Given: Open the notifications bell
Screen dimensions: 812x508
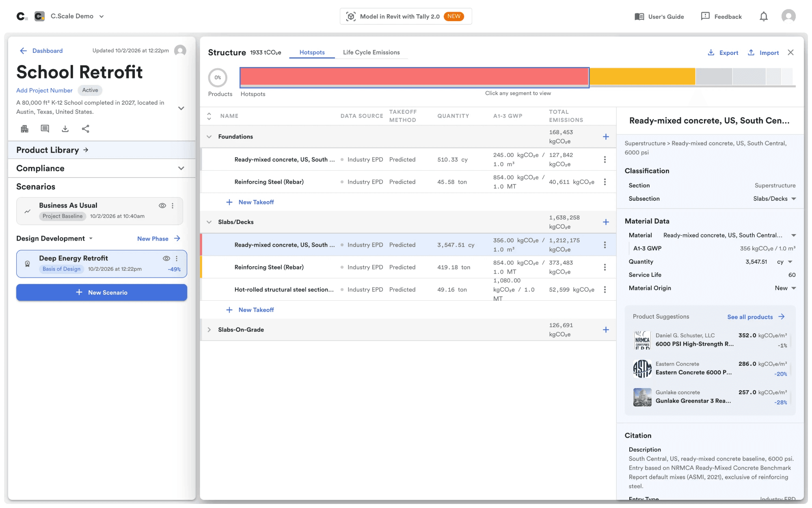Looking at the screenshot, I should point(764,16).
